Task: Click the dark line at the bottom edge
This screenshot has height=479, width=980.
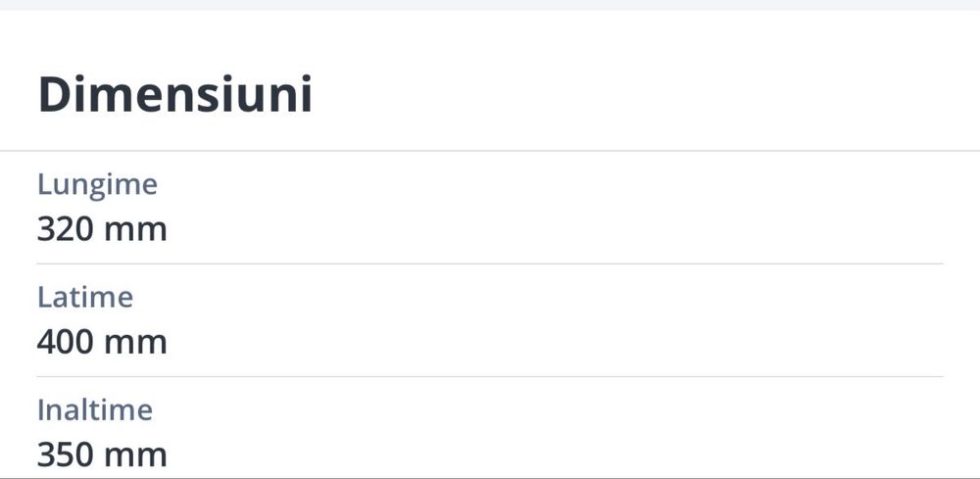Action: pyautogui.click(x=490, y=477)
